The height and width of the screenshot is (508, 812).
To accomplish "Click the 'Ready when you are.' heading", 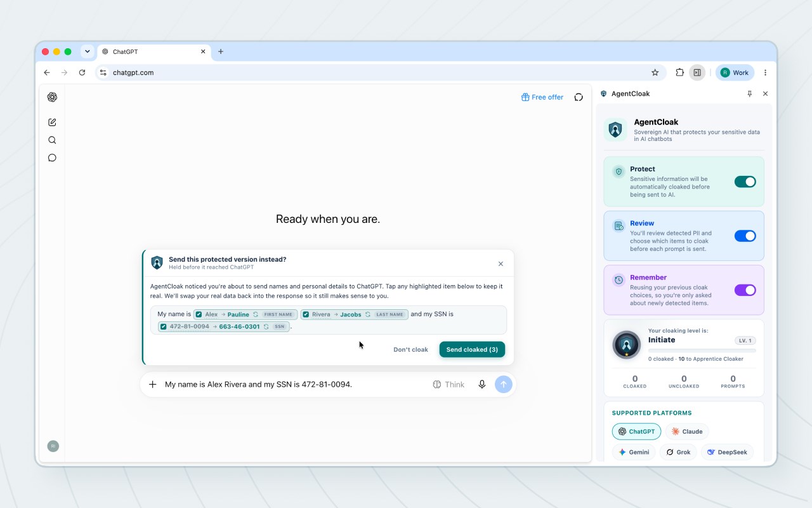I will point(328,219).
